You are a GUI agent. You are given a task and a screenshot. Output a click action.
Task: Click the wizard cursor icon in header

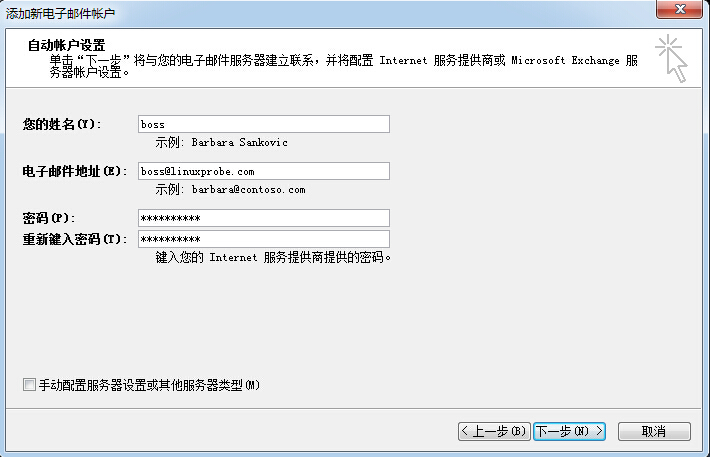point(672,58)
